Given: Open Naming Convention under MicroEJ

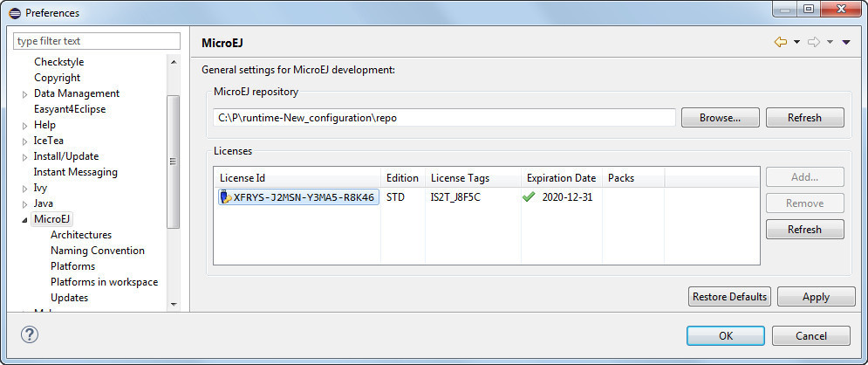Looking at the screenshot, I should 98,251.
